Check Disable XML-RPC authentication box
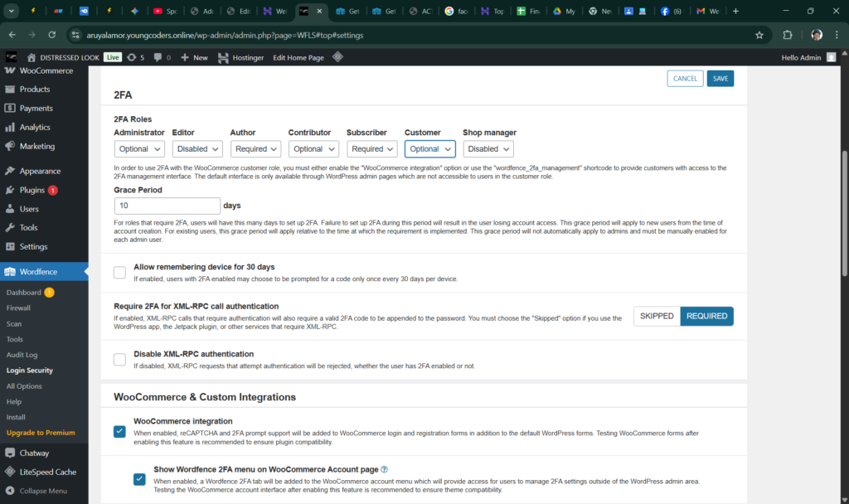 [119, 359]
